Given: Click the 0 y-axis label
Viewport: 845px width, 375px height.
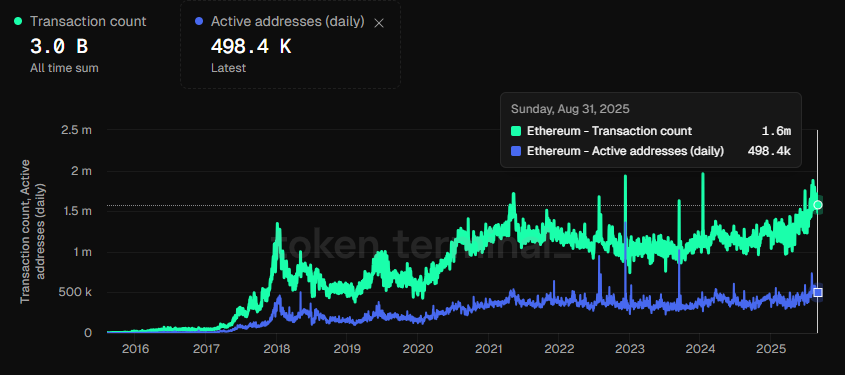Looking at the screenshot, I should pyautogui.click(x=89, y=333).
